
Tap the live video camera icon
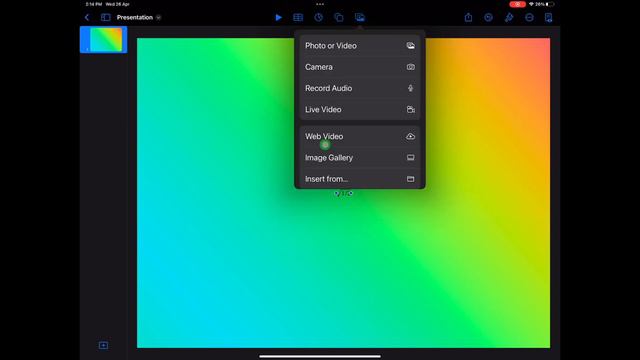[411, 109]
